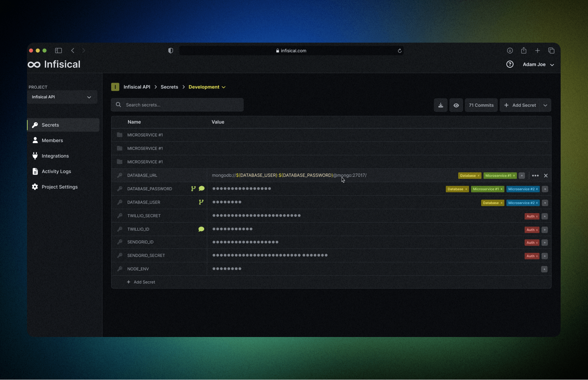Show the tab overview icon
Image resolution: width=588 pixels, height=380 pixels.
[551, 51]
